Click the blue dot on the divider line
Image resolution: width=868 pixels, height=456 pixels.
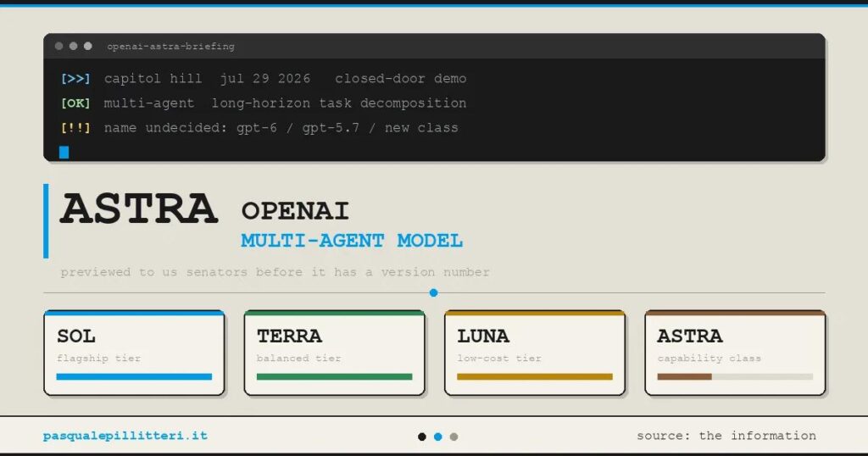[433, 292]
